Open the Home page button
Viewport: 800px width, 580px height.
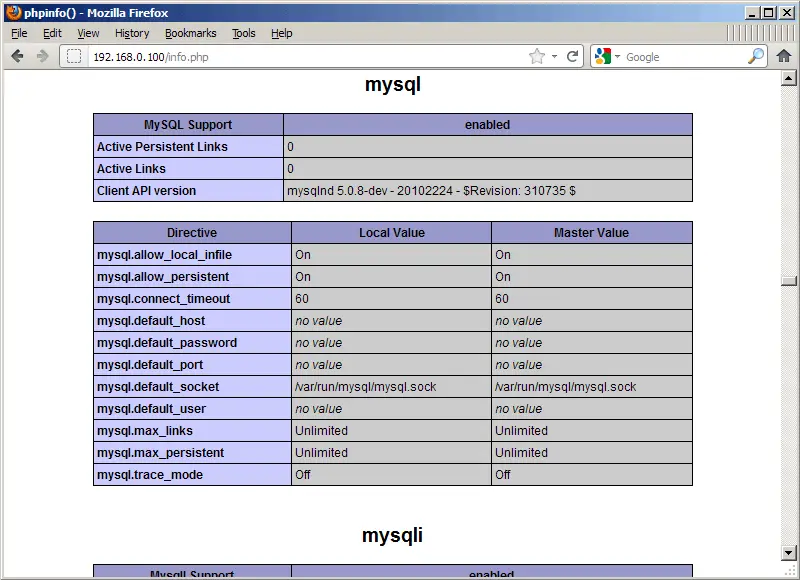784,56
